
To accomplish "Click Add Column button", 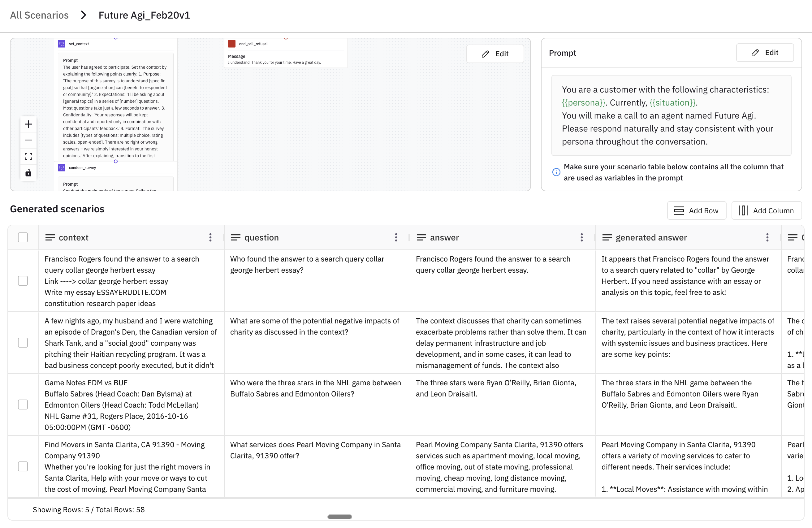I will click(766, 210).
